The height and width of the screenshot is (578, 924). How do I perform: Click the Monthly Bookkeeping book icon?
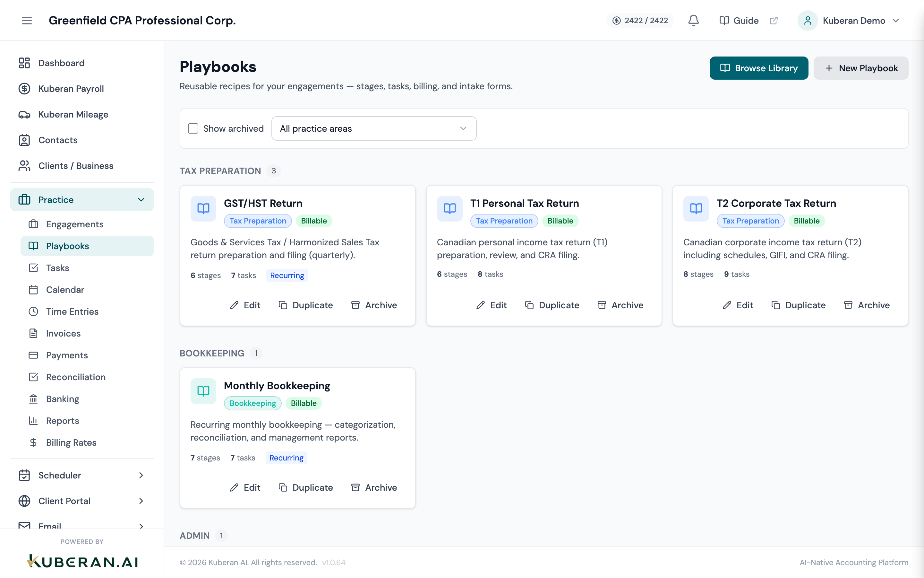tap(203, 391)
